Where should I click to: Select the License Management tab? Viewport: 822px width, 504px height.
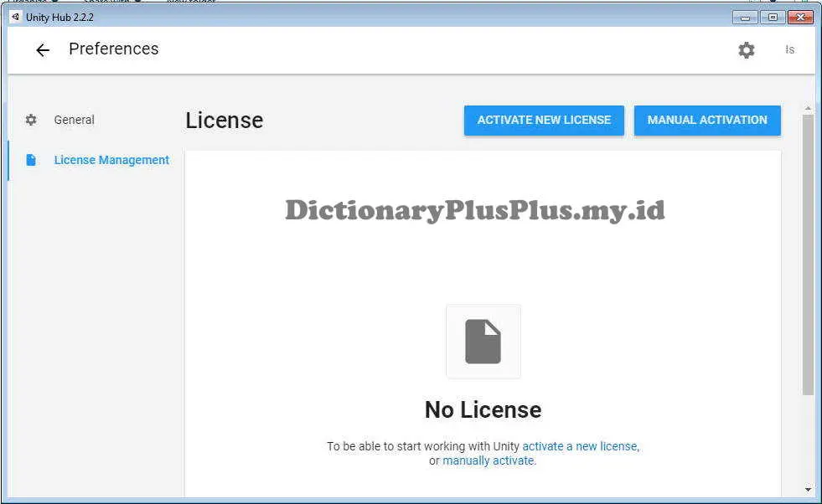pos(111,160)
